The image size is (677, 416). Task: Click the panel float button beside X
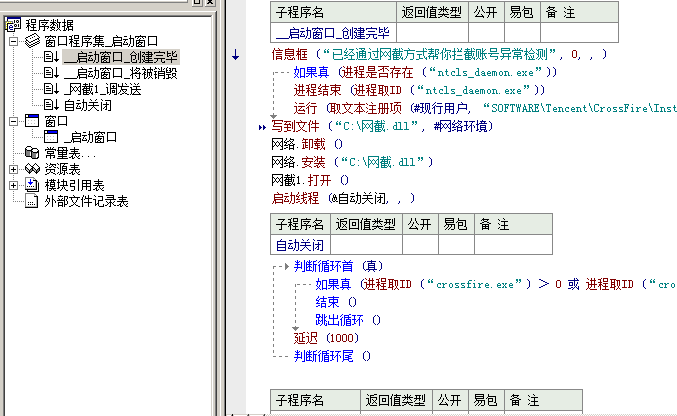(x=197, y=2)
